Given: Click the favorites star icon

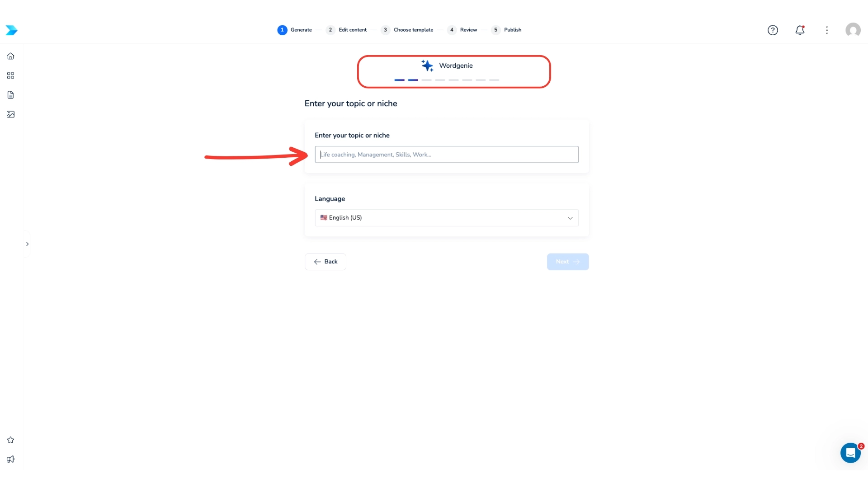Looking at the screenshot, I should [10, 440].
